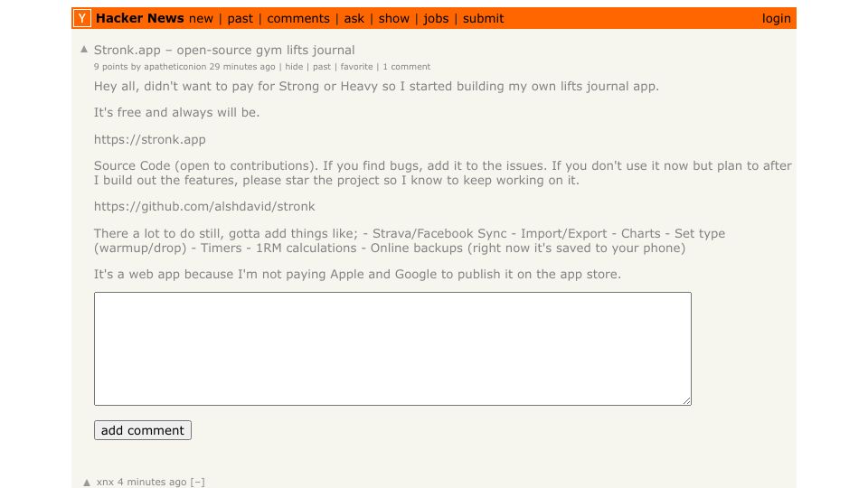
Task: Open the 1 comment link
Action: pos(406,66)
